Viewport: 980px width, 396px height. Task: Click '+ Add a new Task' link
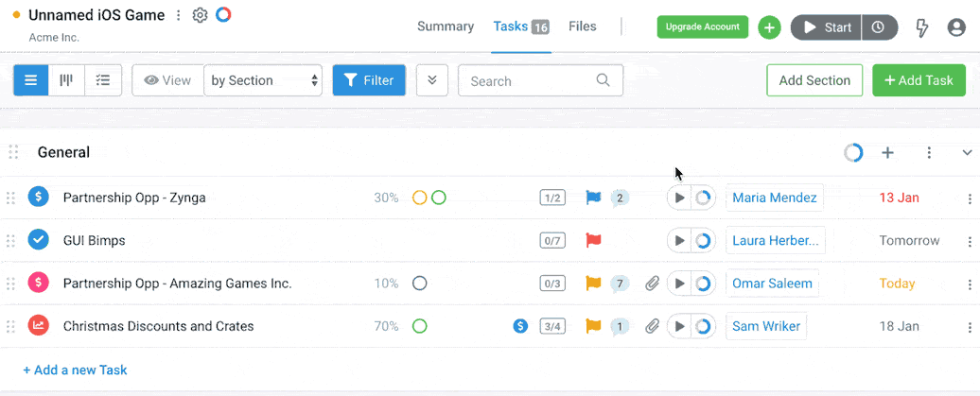click(75, 370)
